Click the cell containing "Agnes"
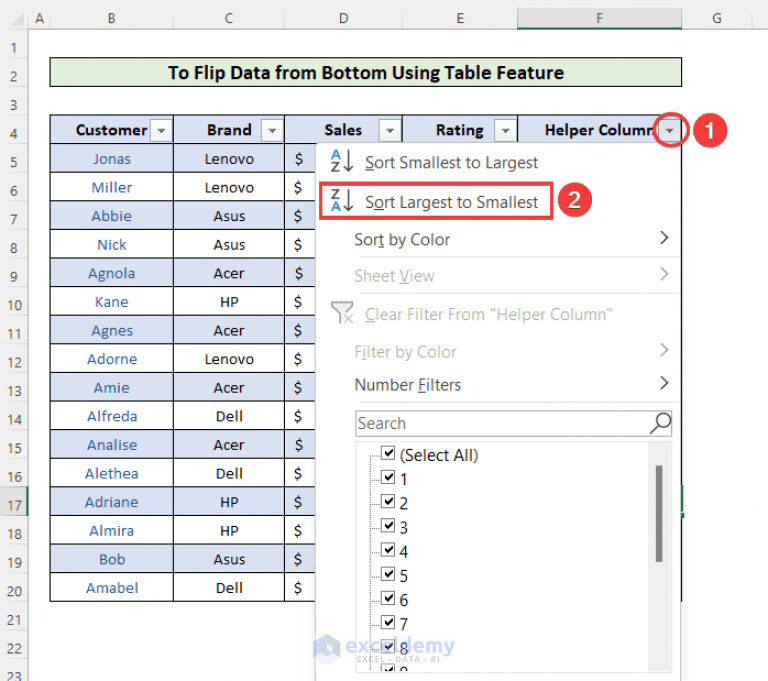This screenshot has height=681, width=768. click(x=112, y=330)
